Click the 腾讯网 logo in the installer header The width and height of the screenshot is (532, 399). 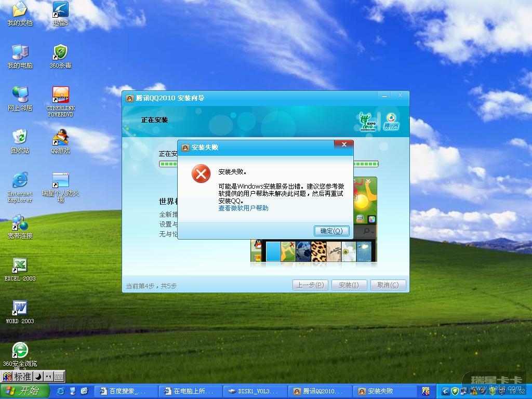point(391,122)
